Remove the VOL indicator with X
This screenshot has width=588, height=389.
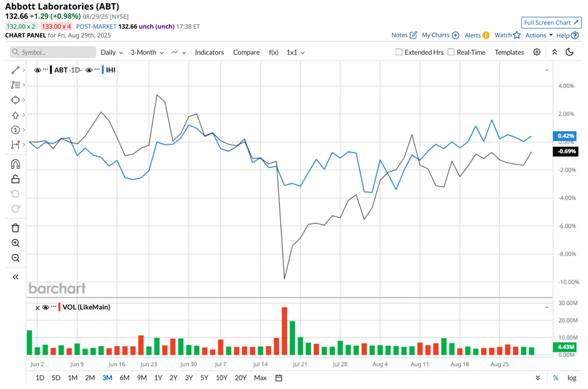click(x=38, y=308)
